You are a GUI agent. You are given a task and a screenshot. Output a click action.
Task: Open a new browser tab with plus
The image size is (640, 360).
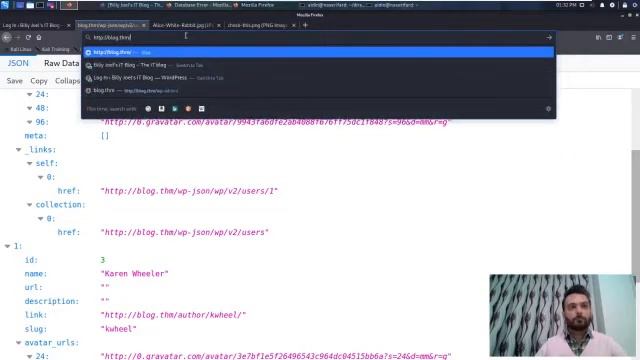[305, 25]
